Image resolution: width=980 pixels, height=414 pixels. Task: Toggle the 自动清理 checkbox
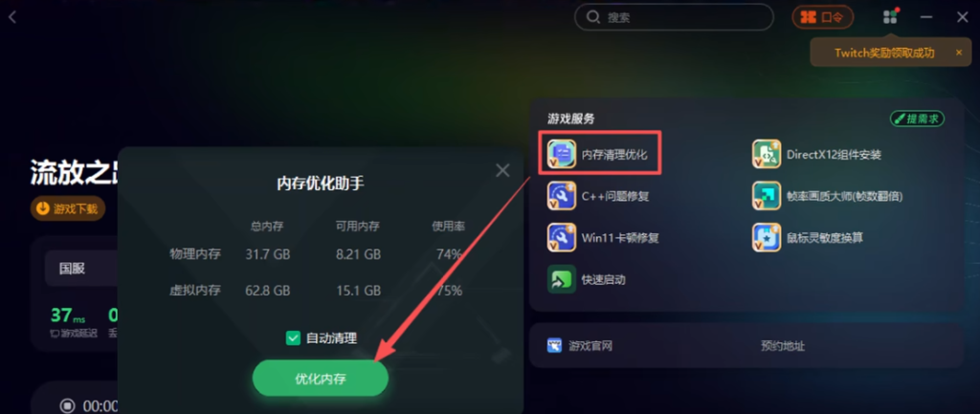tap(293, 338)
